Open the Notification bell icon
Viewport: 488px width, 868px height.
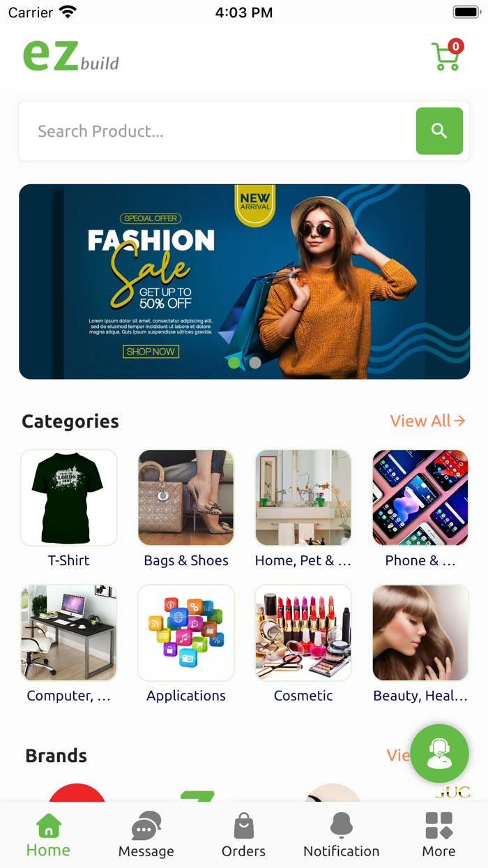coord(342,825)
